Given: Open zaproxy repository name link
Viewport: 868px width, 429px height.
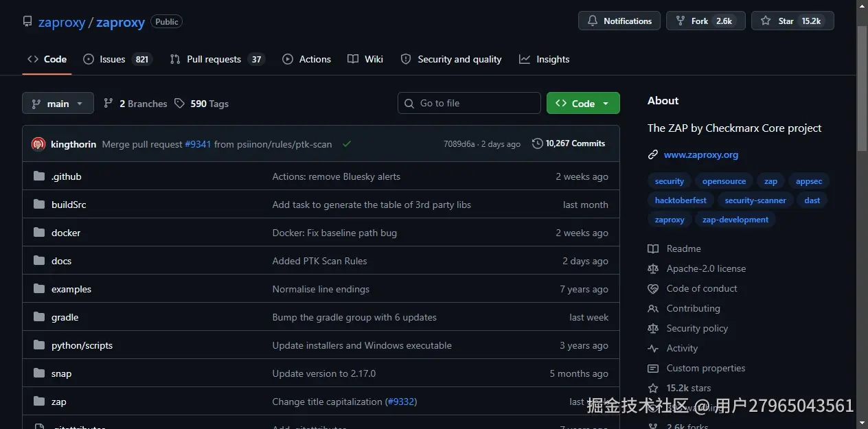Looking at the screenshot, I should [120, 22].
